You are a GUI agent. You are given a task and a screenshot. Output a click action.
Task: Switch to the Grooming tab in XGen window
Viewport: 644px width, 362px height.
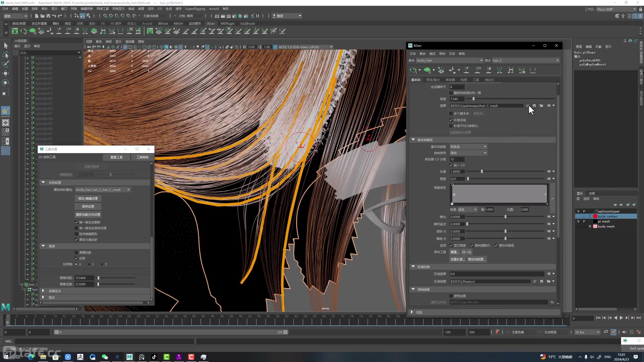464,80
